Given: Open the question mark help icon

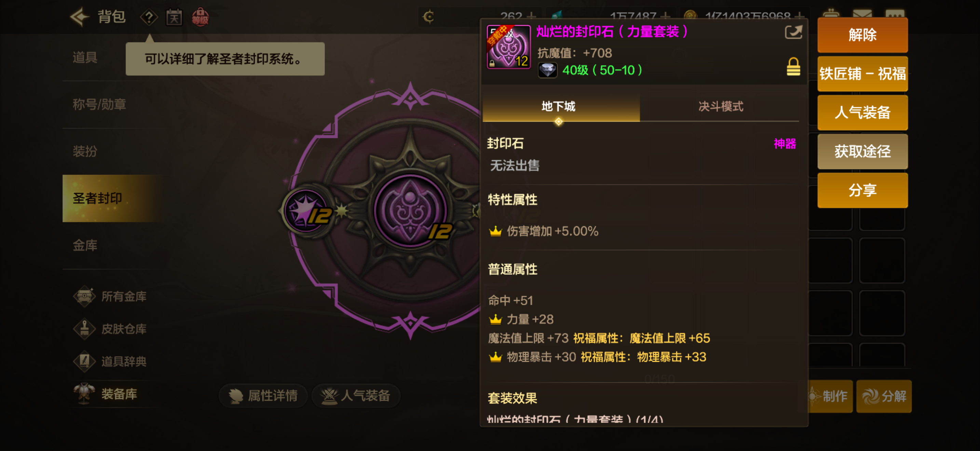Looking at the screenshot, I should coord(149,17).
